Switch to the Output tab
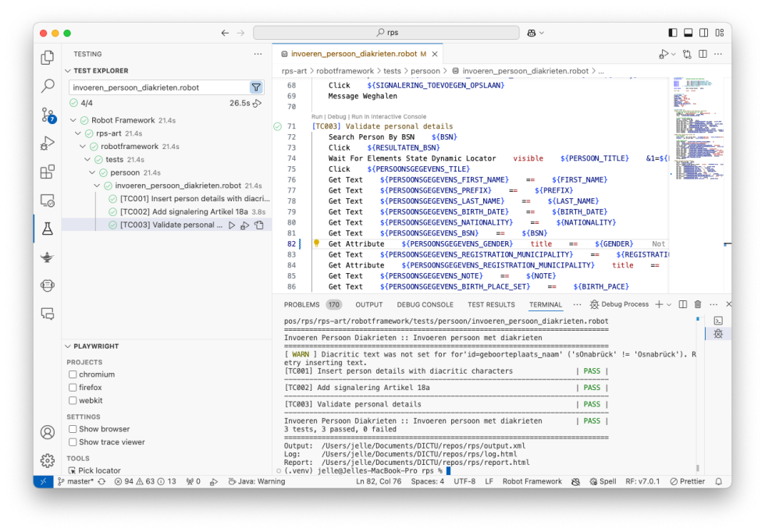The width and height of the screenshot is (765, 532). (x=368, y=305)
